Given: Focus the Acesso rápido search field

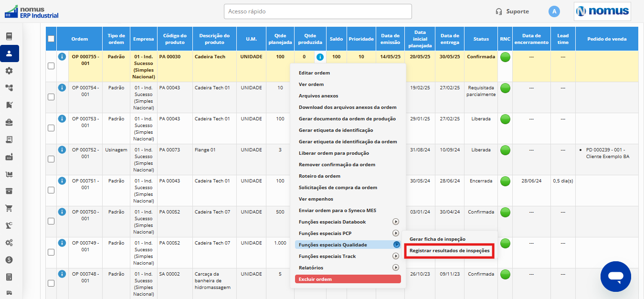Looking at the screenshot, I should (x=318, y=11).
